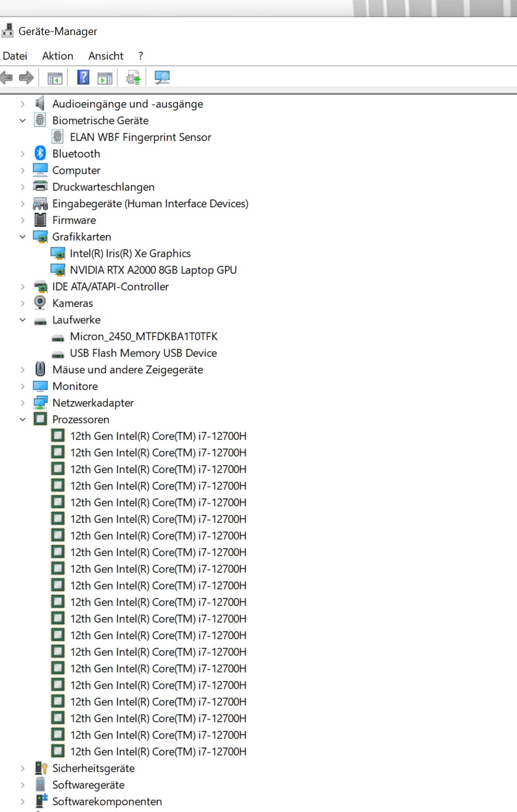This screenshot has height=812, width=517.
Task: Click the update driver icon with green arrow
Action: click(x=134, y=78)
